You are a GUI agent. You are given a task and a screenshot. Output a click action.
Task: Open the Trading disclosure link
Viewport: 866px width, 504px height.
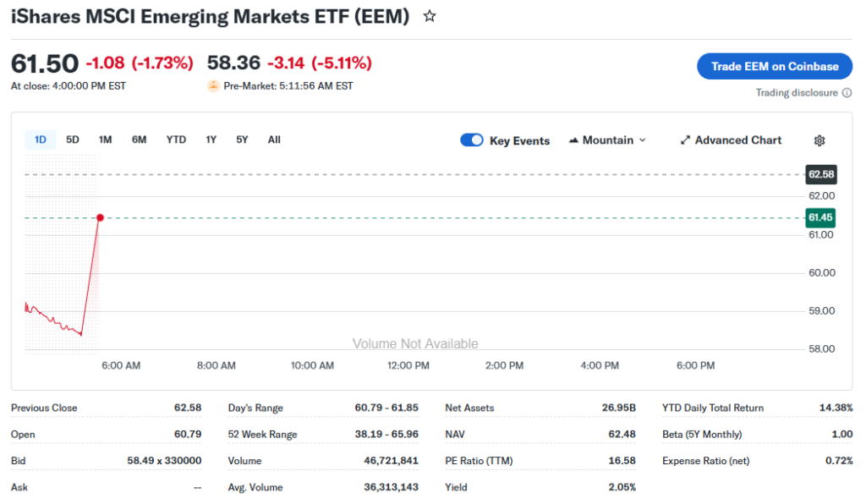click(797, 93)
